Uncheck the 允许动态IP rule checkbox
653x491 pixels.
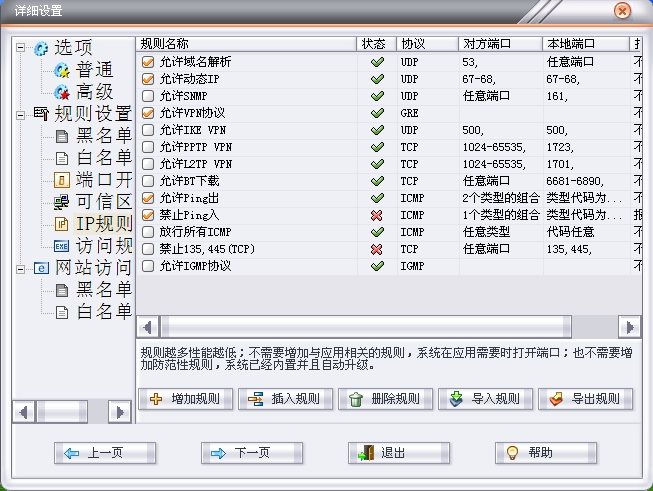(x=148, y=79)
